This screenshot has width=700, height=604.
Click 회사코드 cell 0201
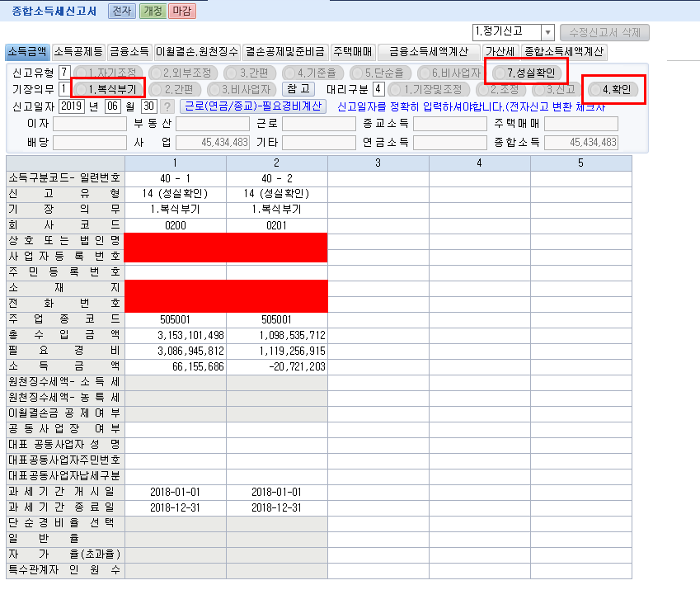[277, 225]
